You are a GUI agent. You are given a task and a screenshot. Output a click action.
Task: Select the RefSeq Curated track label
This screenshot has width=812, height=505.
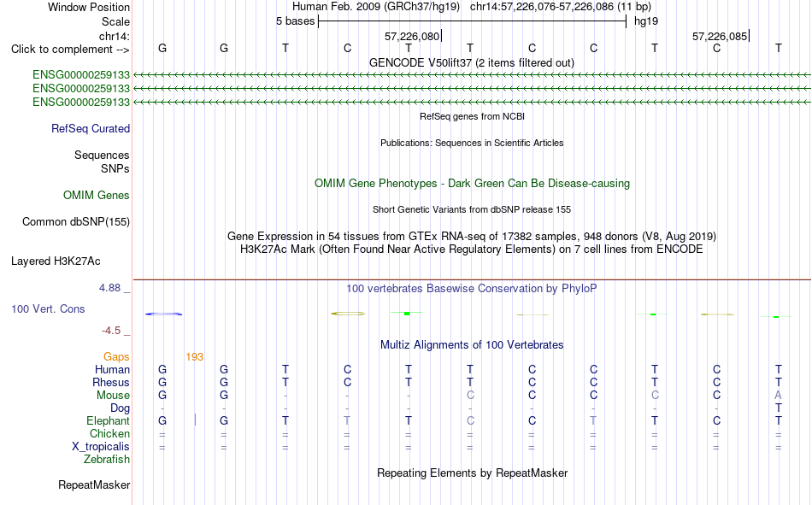click(91, 128)
